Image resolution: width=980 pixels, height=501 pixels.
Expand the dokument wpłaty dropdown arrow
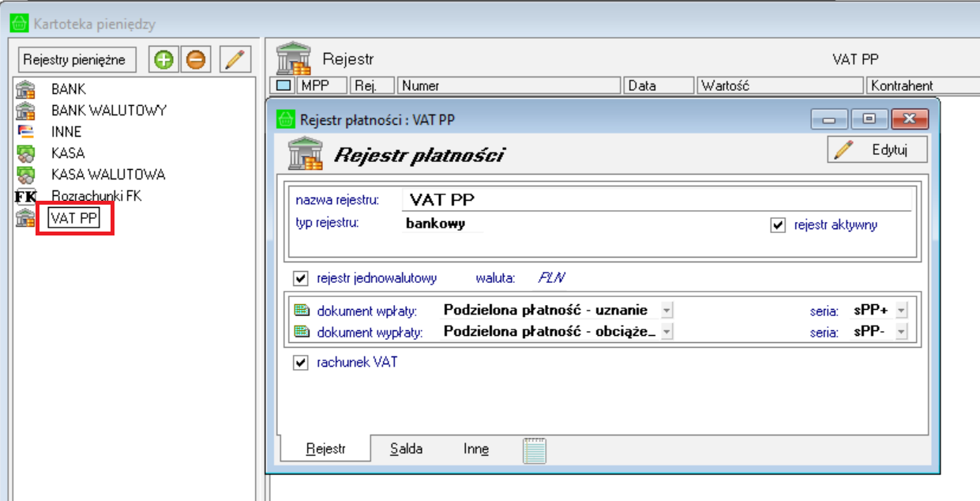click(666, 310)
